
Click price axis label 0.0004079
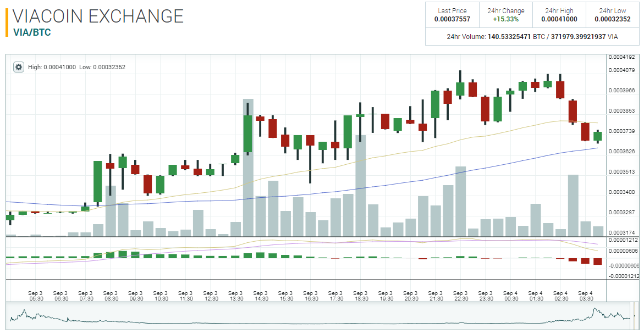[x=621, y=70]
